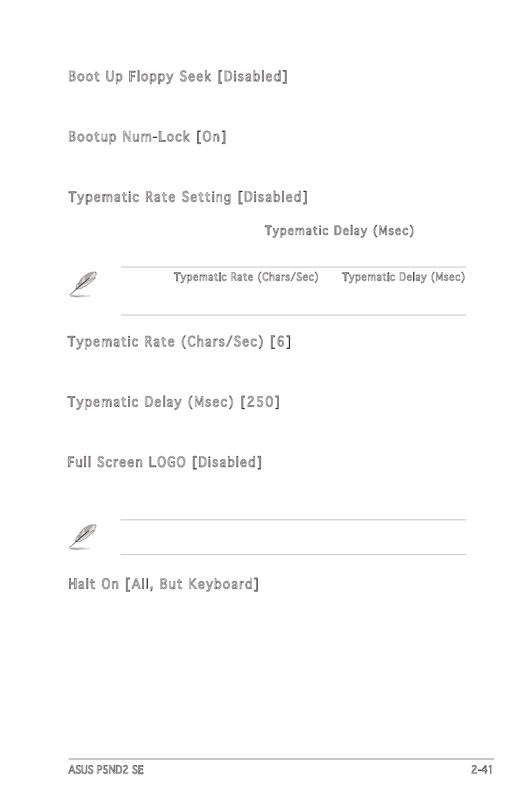Click the page number 2-41
Screen dimensions: 532x802
pyautogui.click(x=482, y=770)
